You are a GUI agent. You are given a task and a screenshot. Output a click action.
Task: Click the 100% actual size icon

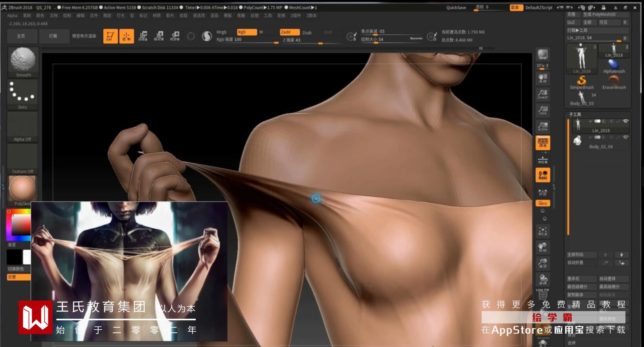point(543,110)
